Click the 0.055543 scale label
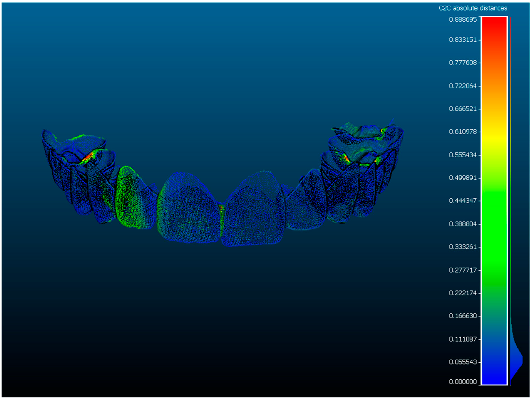The image size is (532, 401). click(463, 362)
